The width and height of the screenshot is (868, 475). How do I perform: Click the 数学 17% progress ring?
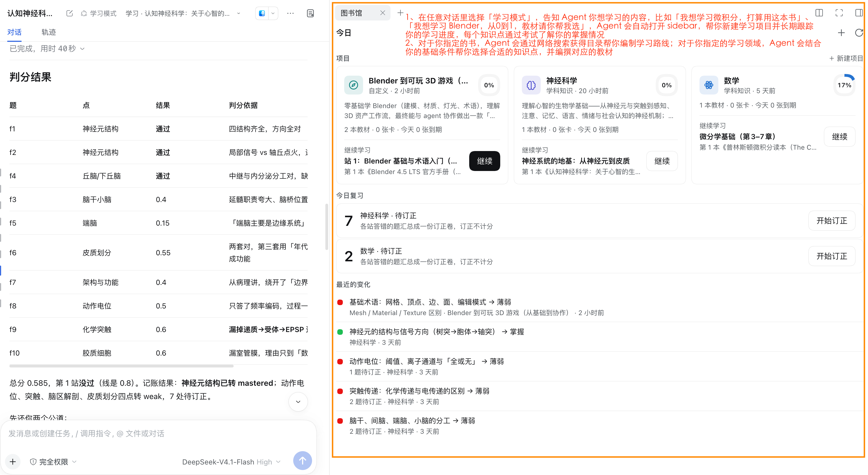coord(844,85)
